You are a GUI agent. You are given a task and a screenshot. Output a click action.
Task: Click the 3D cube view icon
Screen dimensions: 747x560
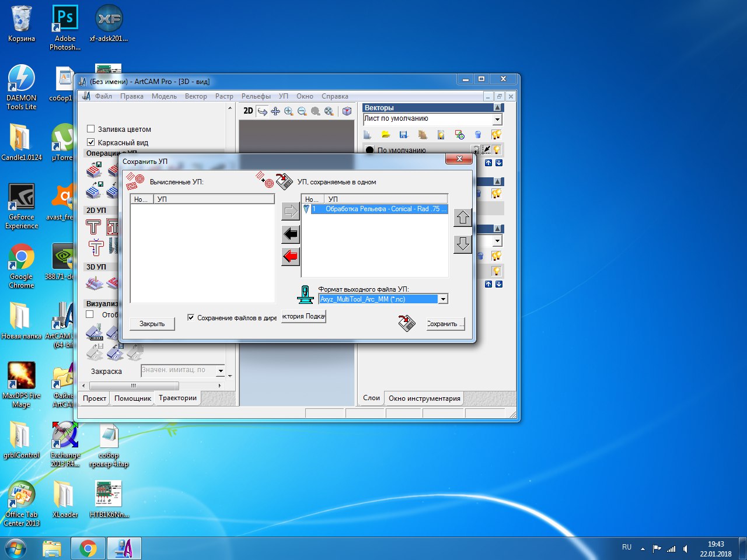pyautogui.click(x=347, y=111)
